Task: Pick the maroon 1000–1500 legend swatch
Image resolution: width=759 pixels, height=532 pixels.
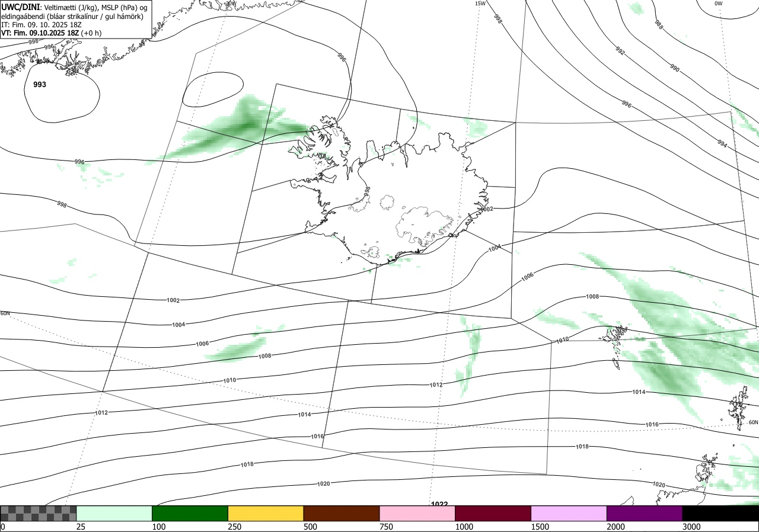Action: point(493,513)
